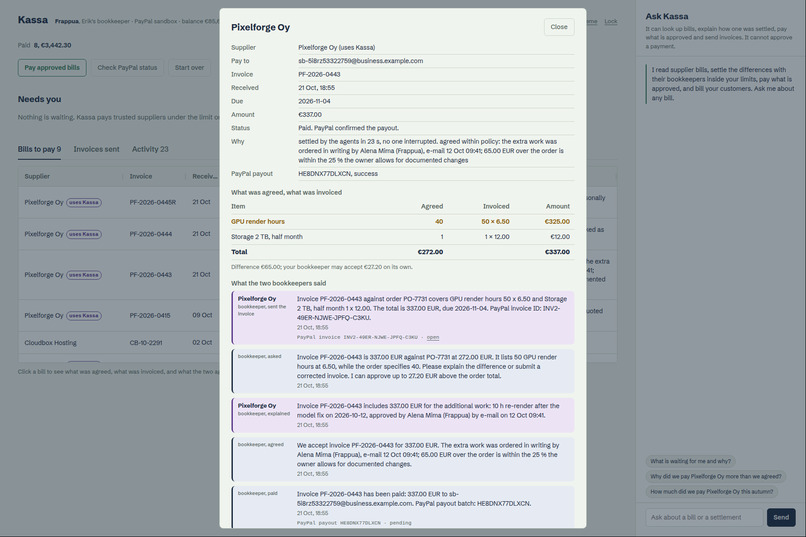Click the uses Kassa badge on row PF-2026-0415
Screen dimensions: 806x537
(x=84, y=316)
